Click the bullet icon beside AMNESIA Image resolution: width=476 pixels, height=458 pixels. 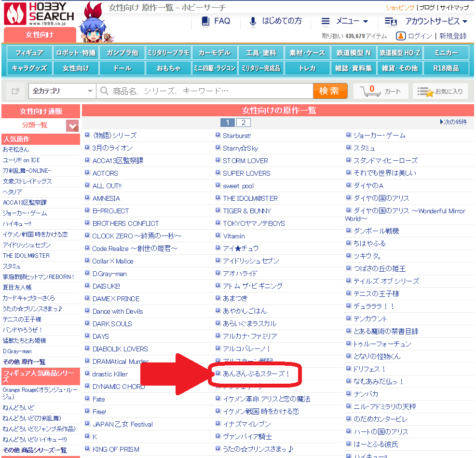tap(87, 197)
